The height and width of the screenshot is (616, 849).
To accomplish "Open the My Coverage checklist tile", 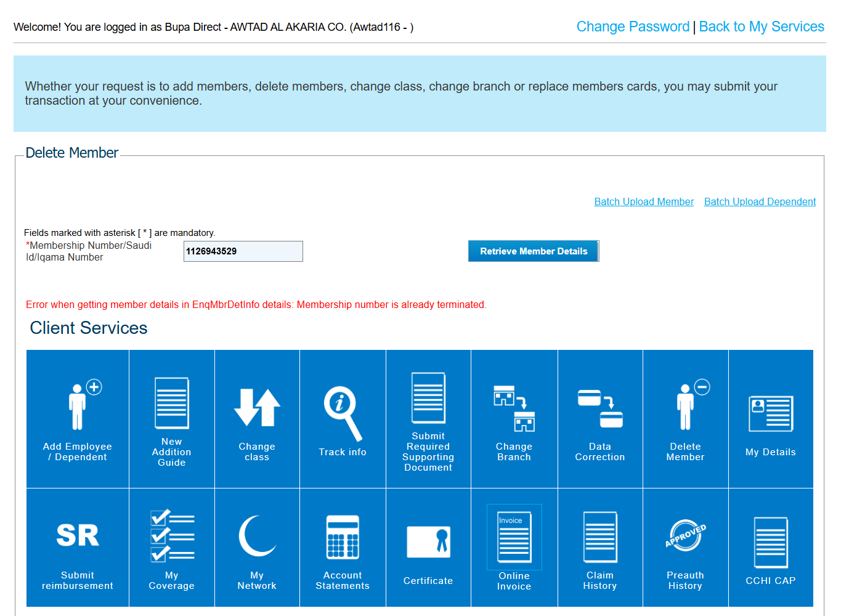I will click(x=172, y=548).
